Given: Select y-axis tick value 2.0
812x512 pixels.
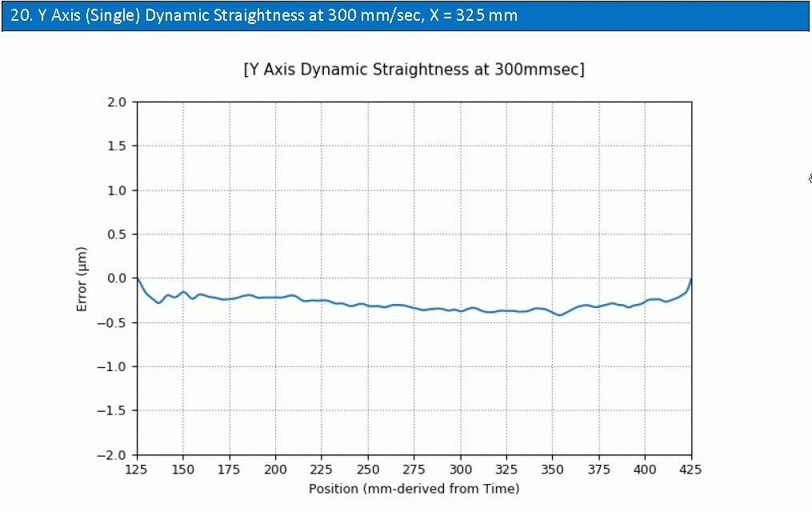Looking at the screenshot, I should tap(117, 102).
